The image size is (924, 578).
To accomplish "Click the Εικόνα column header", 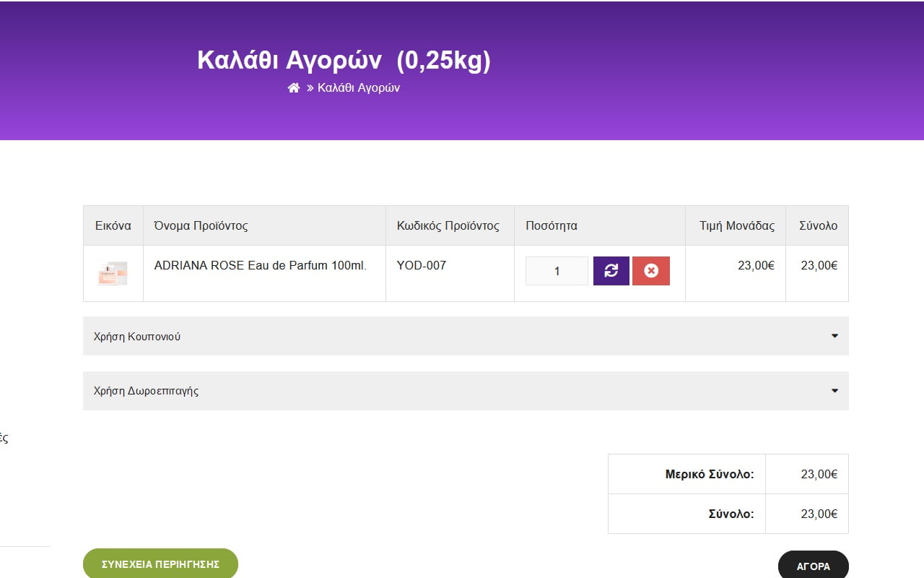I will (113, 225).
